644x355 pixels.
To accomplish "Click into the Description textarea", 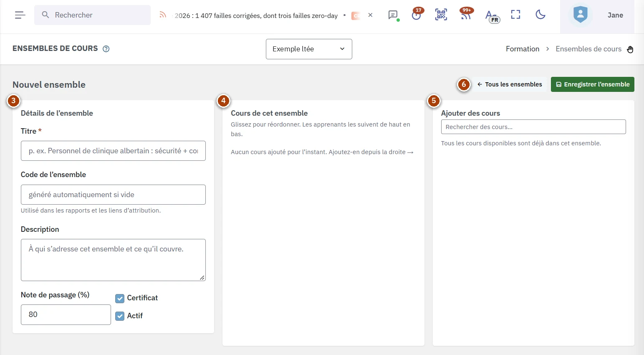I will (x=113, y=260).
